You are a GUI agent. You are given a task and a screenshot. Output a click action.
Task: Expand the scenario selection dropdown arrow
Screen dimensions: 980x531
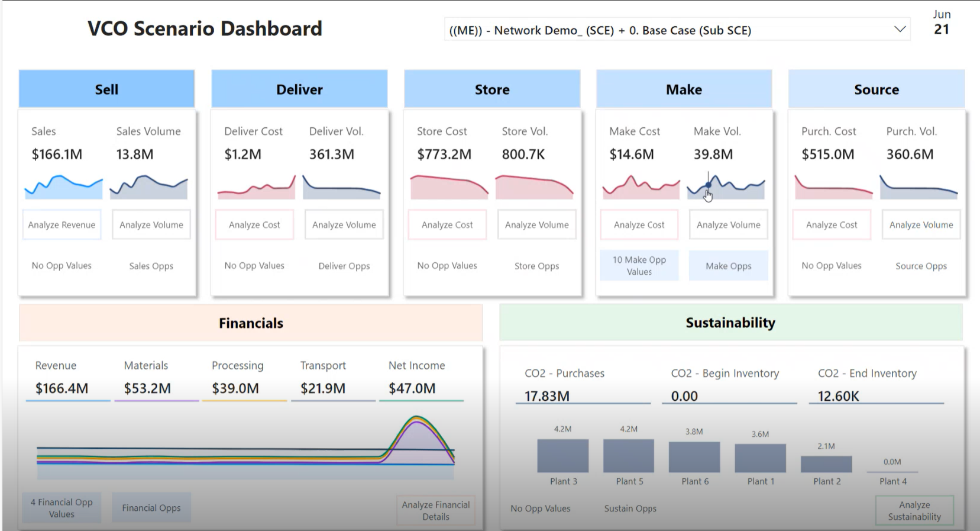coord(900,30)
